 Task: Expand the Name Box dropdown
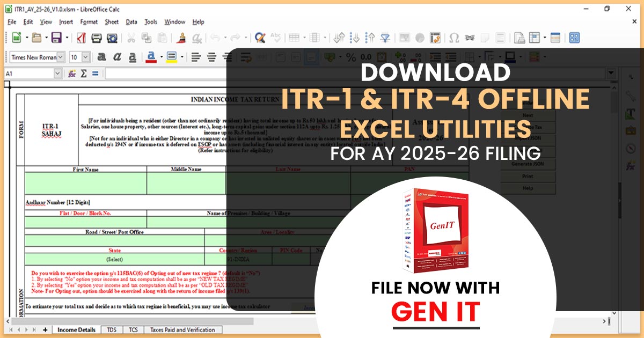(57, 74)
